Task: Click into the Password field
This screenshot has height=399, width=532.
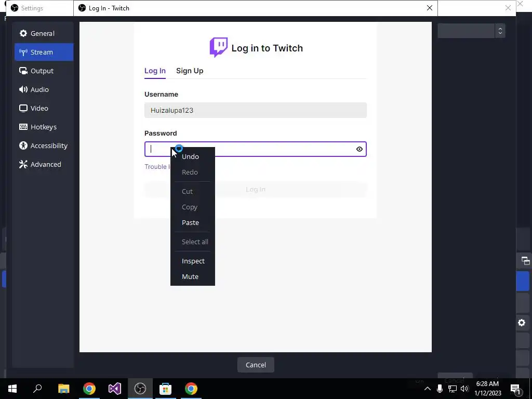Action: (256, 149)
